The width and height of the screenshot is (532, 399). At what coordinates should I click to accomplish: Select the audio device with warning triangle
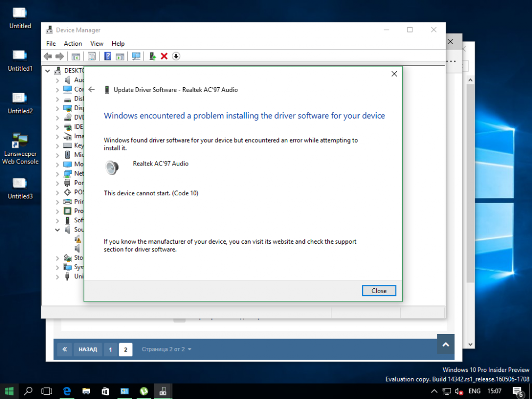[x=78, y=238]
